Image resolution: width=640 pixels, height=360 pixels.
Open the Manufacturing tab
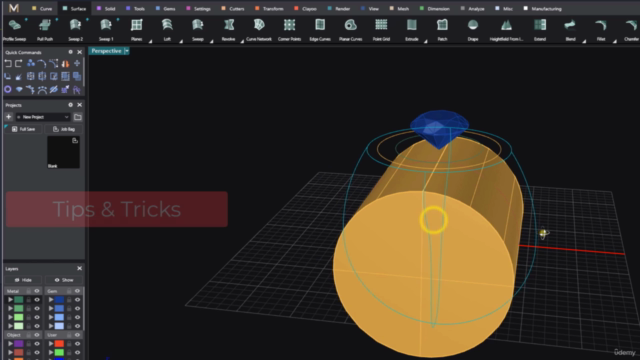[542, 9]
